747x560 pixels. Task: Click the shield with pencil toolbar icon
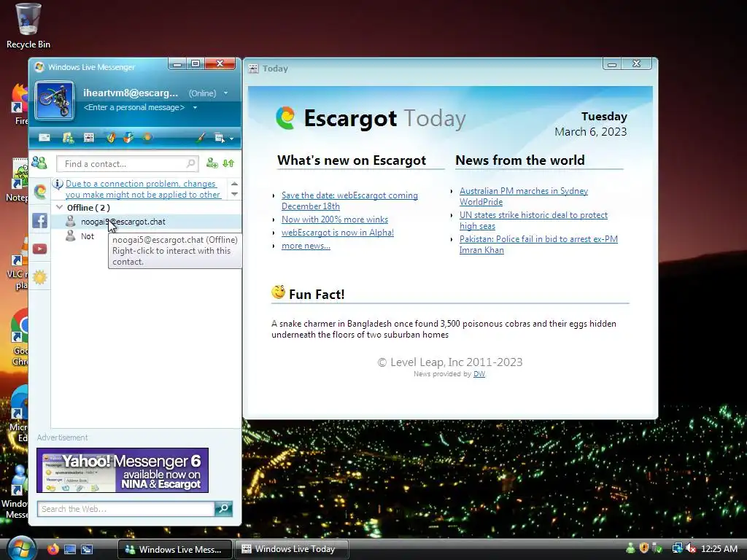coord(111,138)
